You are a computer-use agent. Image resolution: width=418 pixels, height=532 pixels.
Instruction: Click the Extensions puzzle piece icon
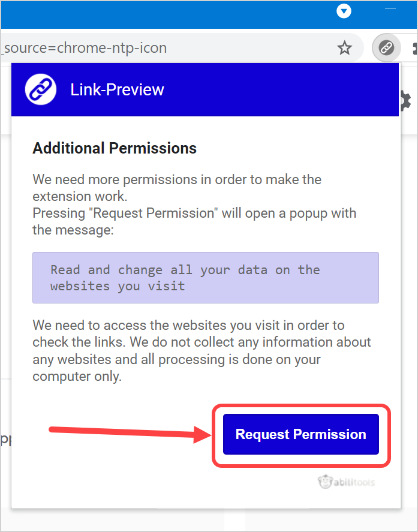[415, 48]
